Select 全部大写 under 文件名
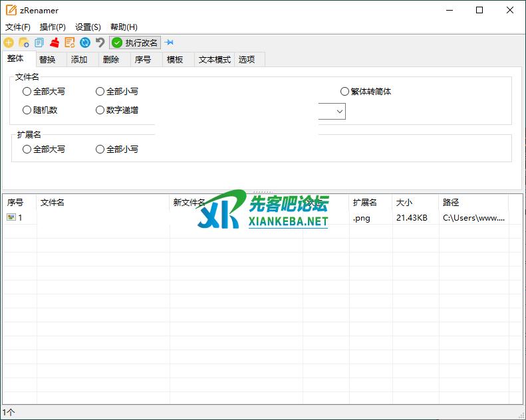The height and width of the screenshot is (420, 526). pyautogui.click(x=27, y=92)
